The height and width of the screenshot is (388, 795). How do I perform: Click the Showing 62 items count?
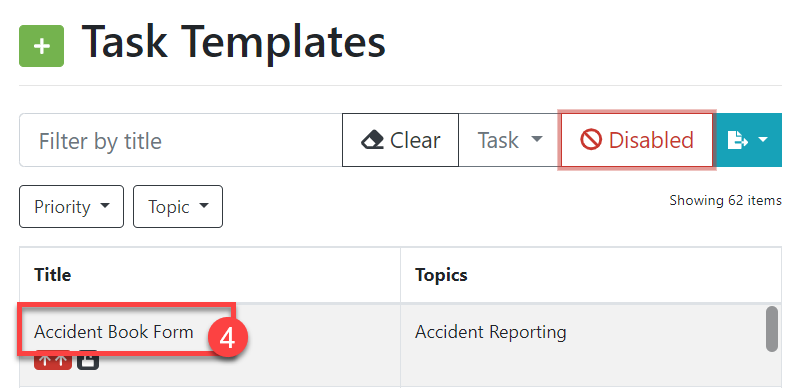(725, 200)
